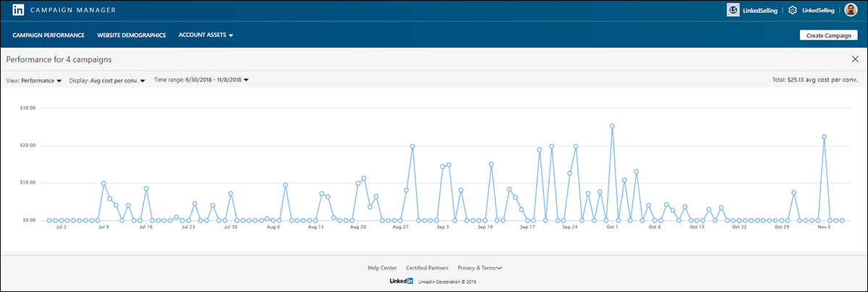This screenshot has height=292, width=868.
Task: Click the Jul 2 axis label
Action: pos(60,227)
